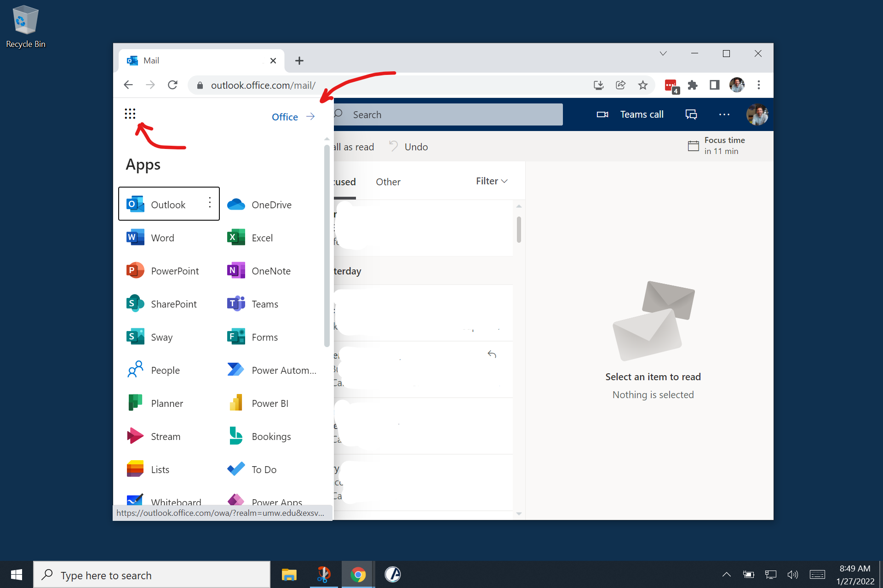Open the account profile picture in Outlook
This screenshot has width=883, height=588.
[757, 114]
